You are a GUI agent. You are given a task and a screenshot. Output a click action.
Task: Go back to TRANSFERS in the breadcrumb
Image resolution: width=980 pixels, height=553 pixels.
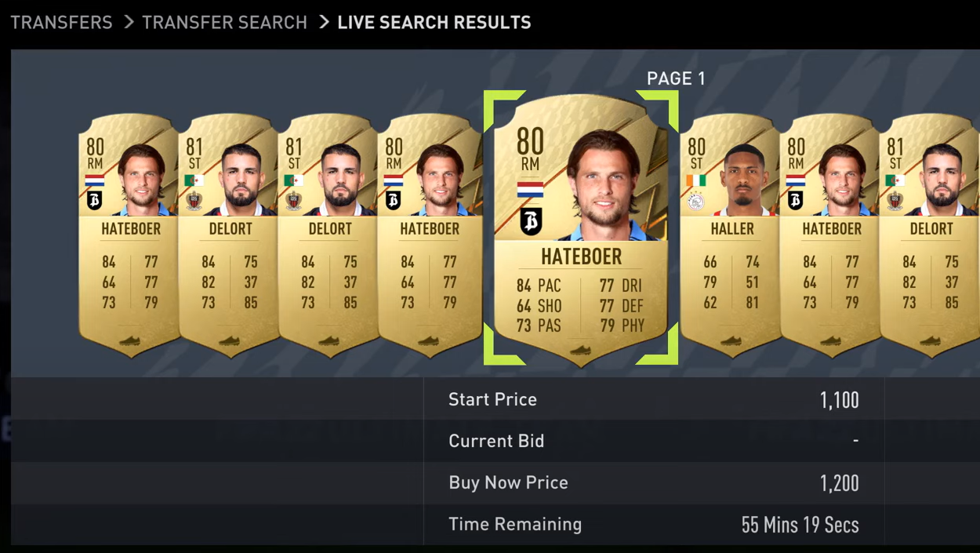(x=61, y=23)
